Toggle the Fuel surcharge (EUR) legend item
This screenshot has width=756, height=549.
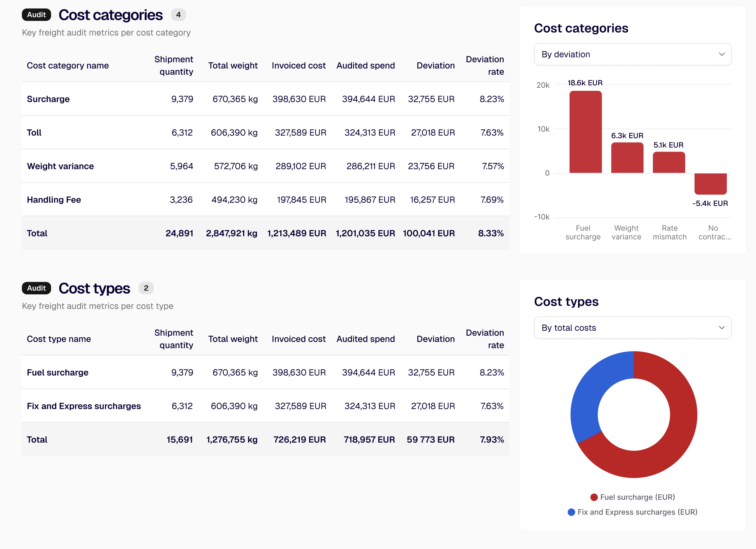pyautogui.click(x=633, y=497)
